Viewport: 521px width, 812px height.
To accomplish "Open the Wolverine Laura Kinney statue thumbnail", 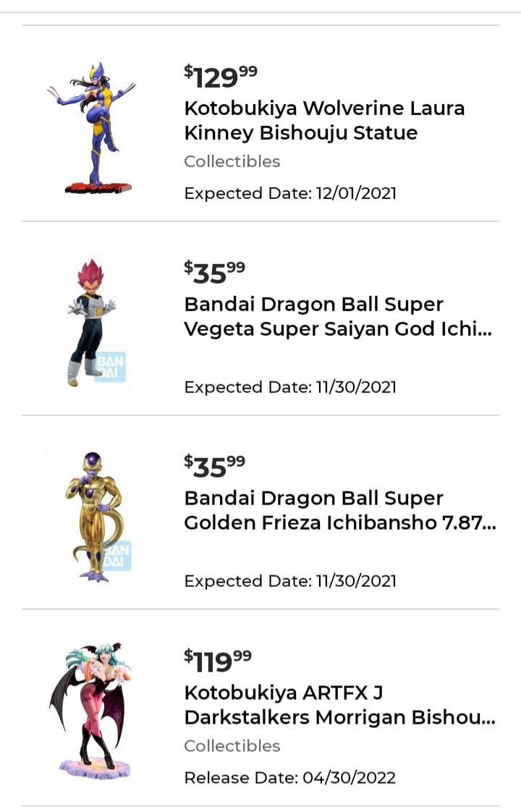I will click(91, 128).
